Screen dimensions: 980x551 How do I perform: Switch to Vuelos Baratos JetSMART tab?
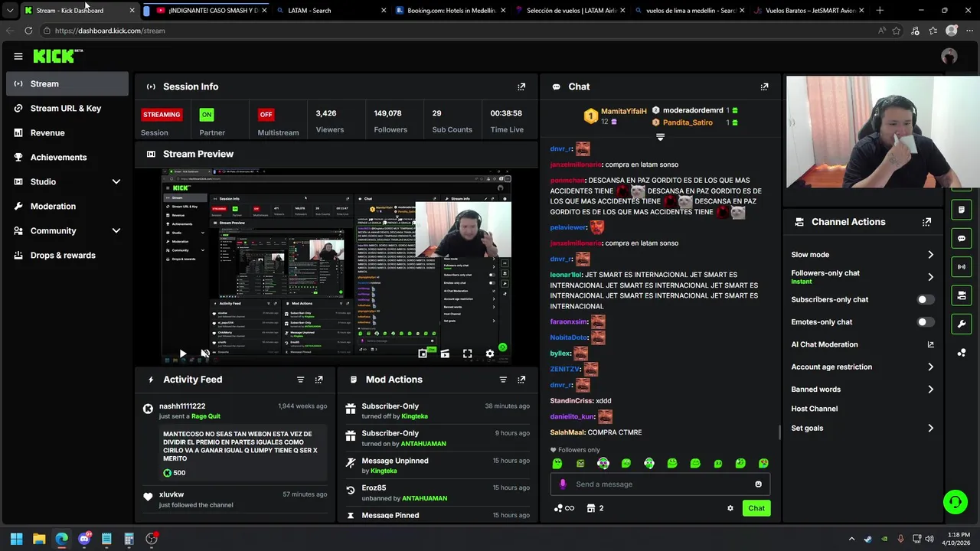coord(808,11)
